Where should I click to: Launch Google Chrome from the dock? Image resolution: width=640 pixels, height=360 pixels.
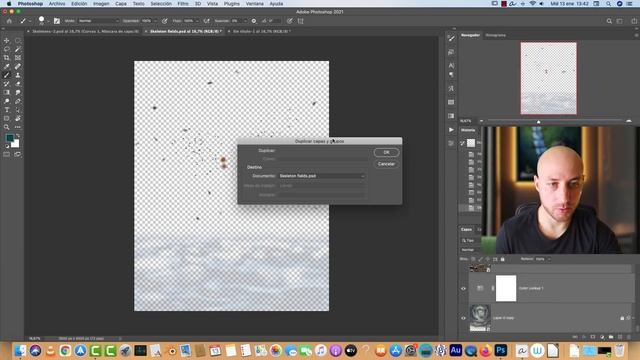[x=65, y=350]
